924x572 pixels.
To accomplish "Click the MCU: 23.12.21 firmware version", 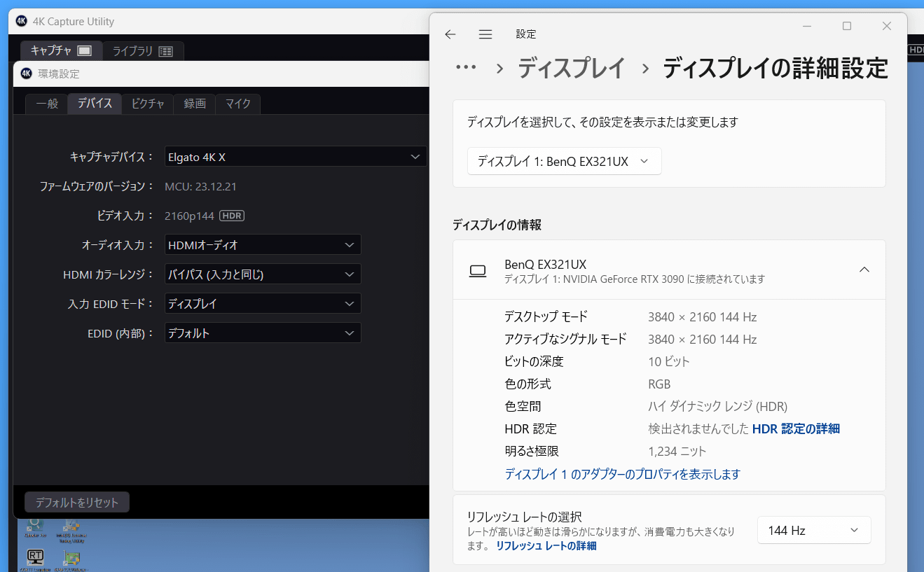I will coord(200,186).
